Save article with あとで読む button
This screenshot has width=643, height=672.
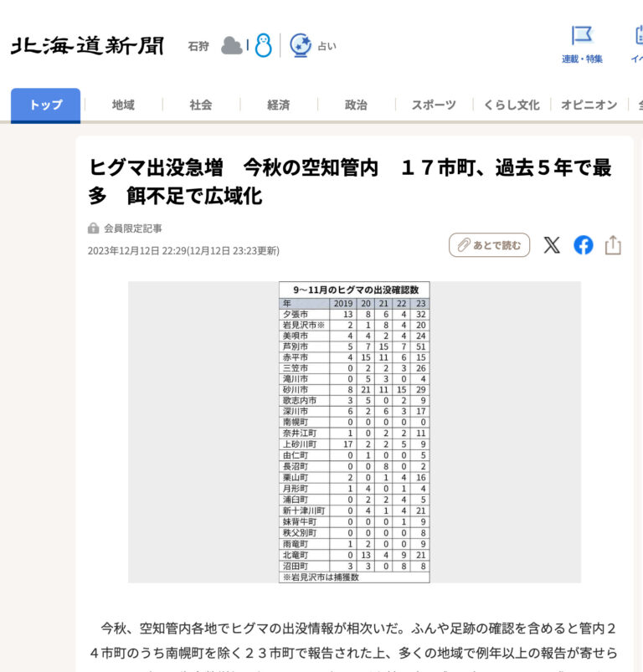(489, 245)
